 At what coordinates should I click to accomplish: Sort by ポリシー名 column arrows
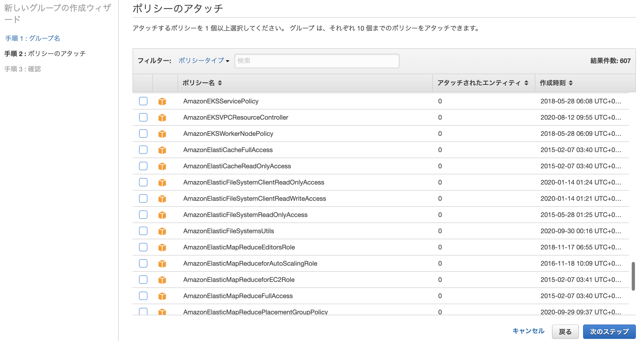pos(220,83)
